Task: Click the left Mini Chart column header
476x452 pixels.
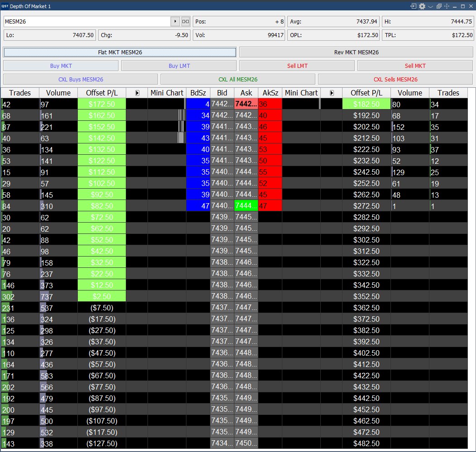Action: [167, 93]
